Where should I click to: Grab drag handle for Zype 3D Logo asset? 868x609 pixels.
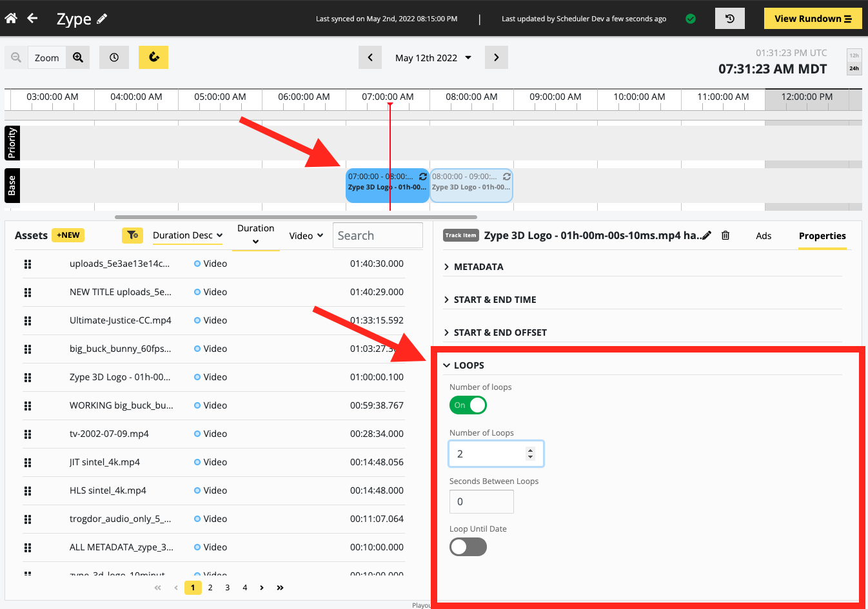28,378
